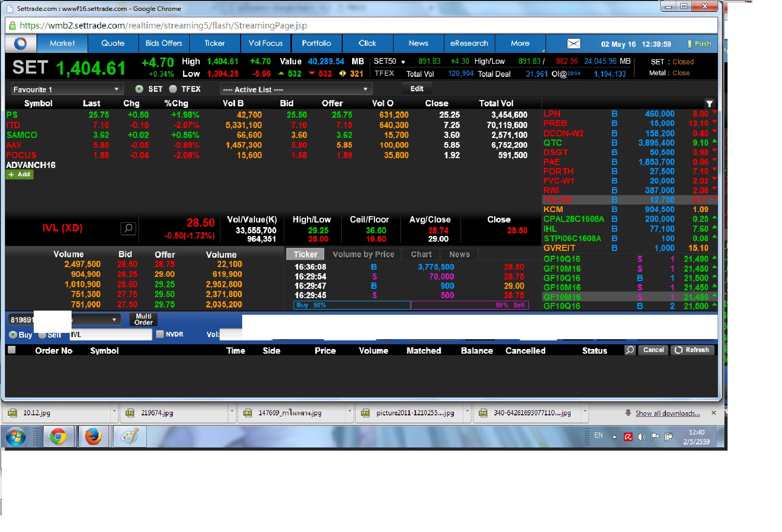This screenshot has width=782, height=532.
Task: Refresh the order list
Action: click(692, 350)
